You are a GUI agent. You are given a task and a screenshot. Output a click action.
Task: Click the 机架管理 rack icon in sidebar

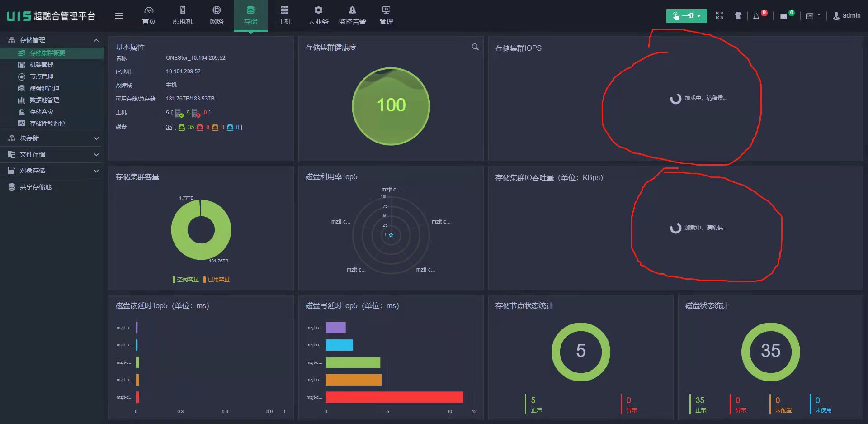click(x=21, y=65)
